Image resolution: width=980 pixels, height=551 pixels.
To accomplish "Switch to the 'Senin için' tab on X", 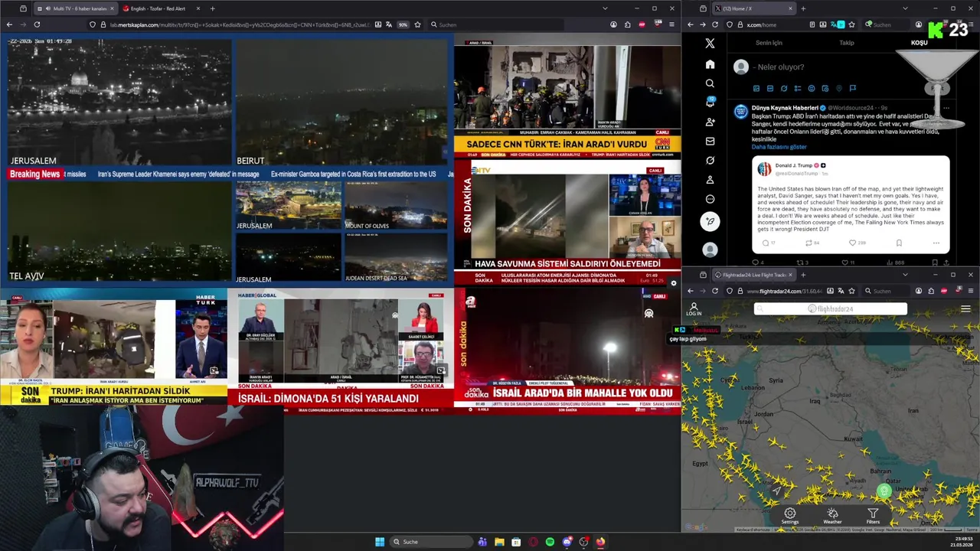I will (x=769, y=43).
